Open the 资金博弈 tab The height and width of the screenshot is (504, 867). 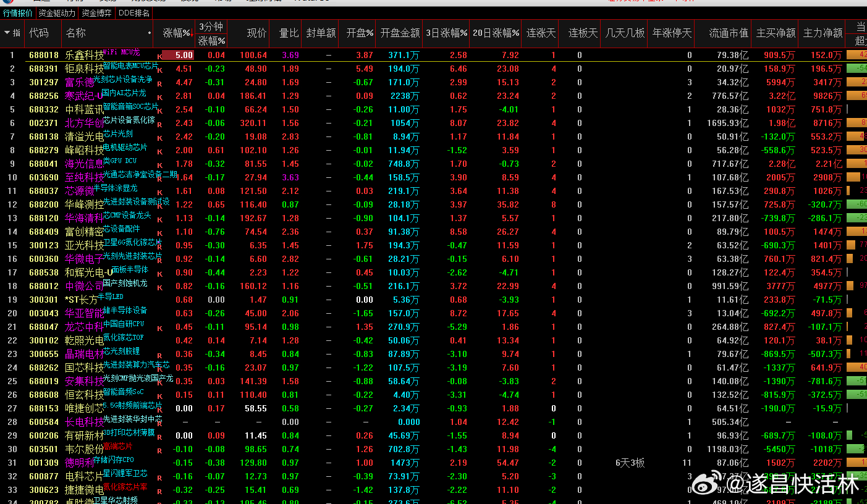[97, 13]
